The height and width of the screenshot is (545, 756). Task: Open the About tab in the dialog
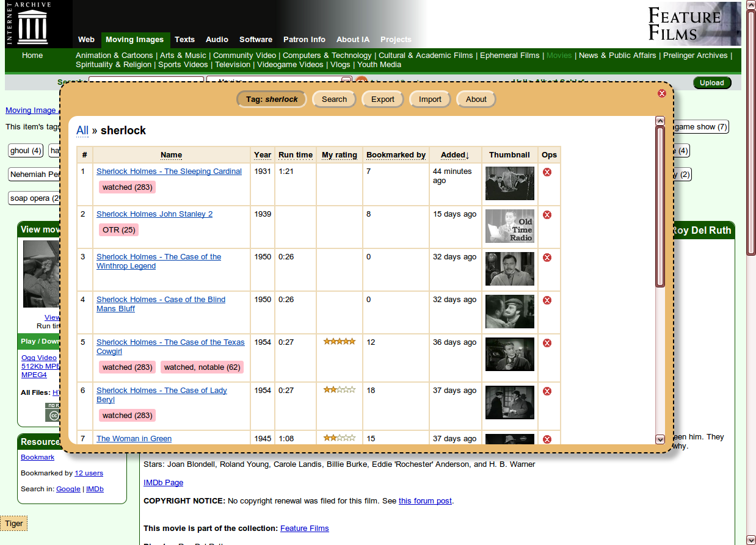[x=476, y=99]
